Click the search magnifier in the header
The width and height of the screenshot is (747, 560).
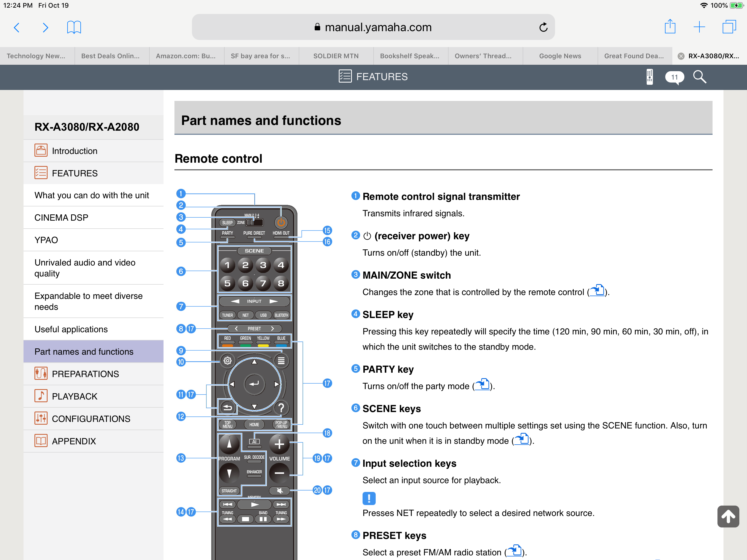(699, 77)
